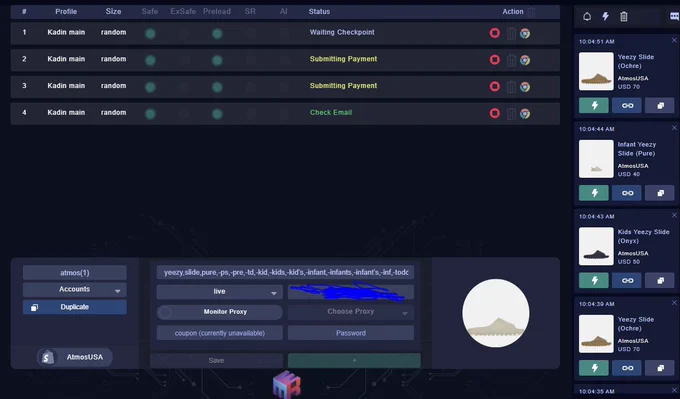
Task: Copy the Kids Yeezy Slide Onyx item
Action: pos(660,281)
